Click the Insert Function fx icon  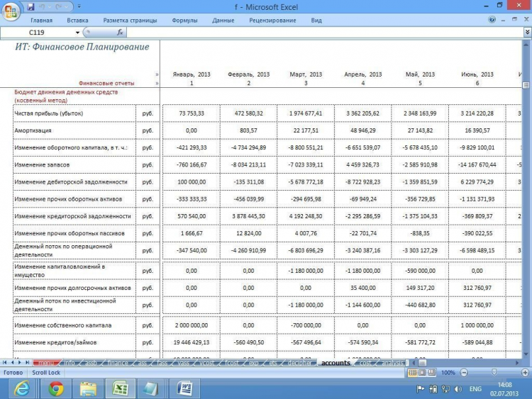click(120, 33)
